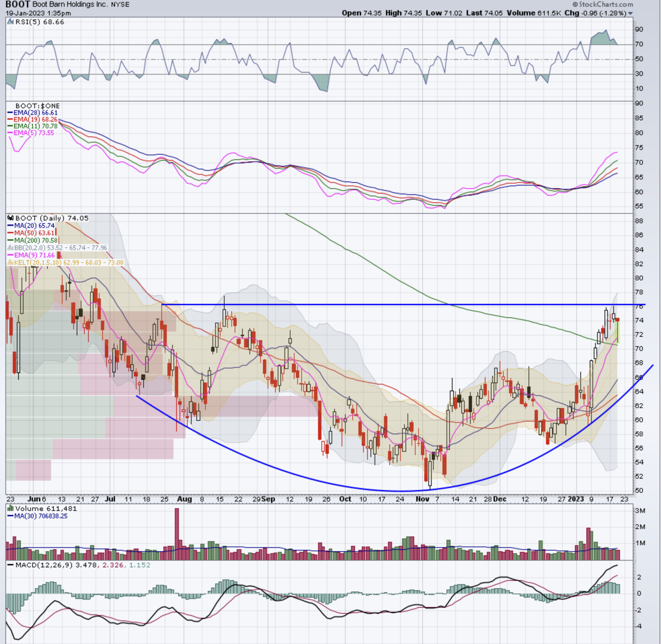661x644 pixels.
Task: Click the Keltner icon before KELT(20,1.5,10)
Action: tap(10, 263)
